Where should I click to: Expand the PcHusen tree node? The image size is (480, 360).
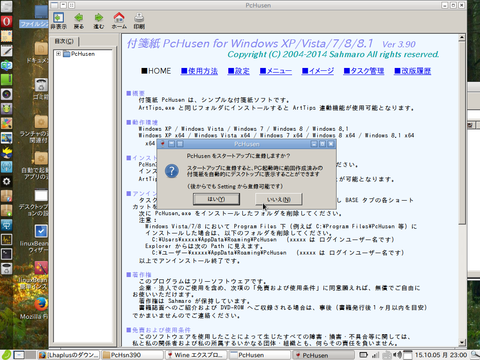(58, 54)
